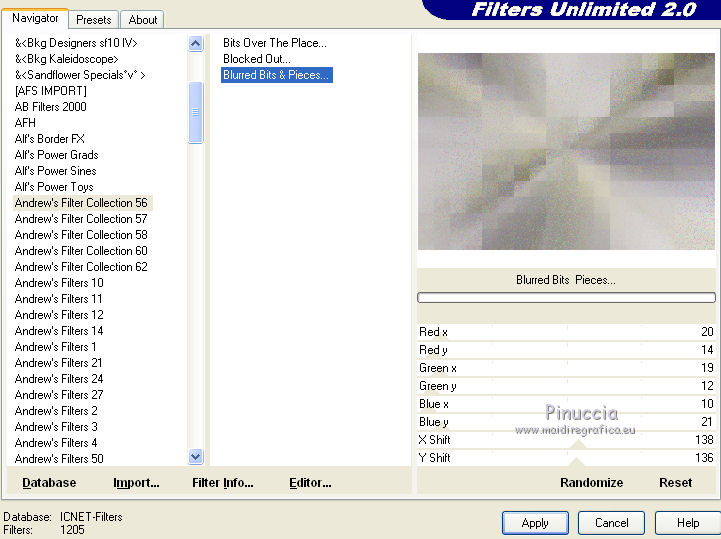Screen dimensions: 721x539
Task: Open Filter Info...
Action: tap(223, 483)
